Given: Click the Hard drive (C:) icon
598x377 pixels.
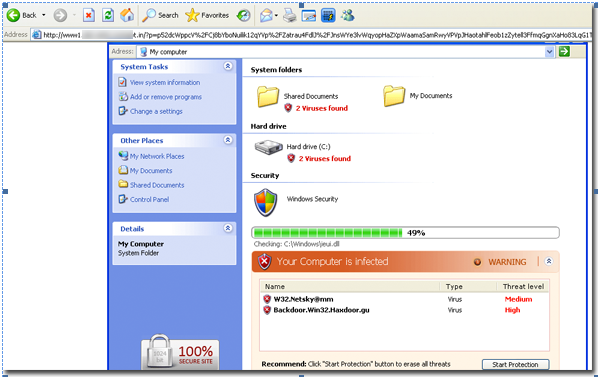Looking at the screenshot, I should [268, 147].
